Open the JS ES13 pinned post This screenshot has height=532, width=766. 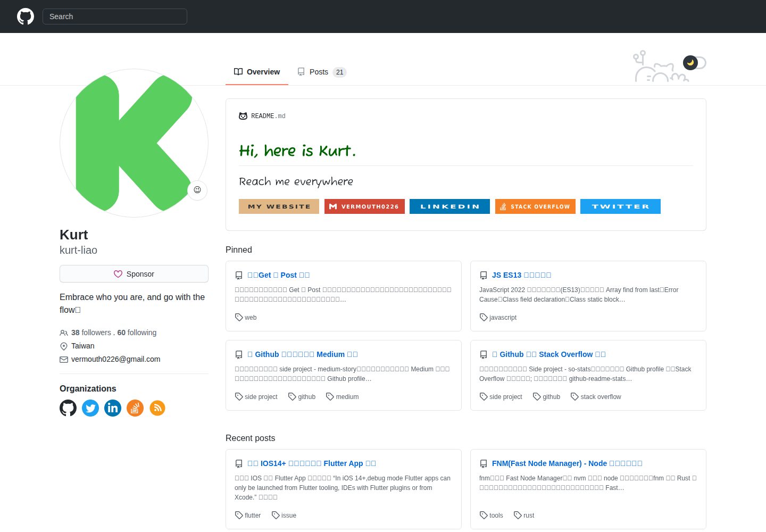pyautogui.click(x=521, y=275)
